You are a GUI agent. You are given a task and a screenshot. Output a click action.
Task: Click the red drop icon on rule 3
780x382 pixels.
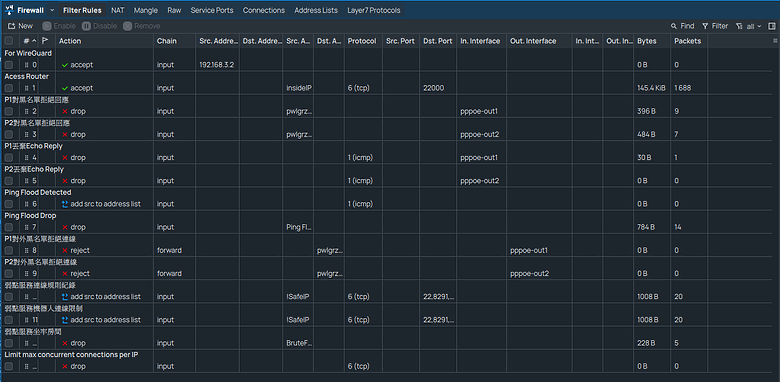[x=65, y=134]
